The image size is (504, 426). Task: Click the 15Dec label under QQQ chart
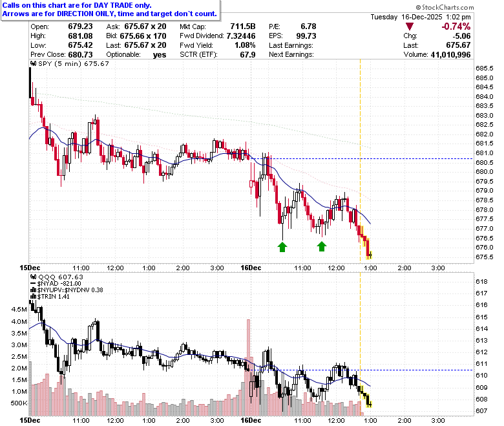(x=30, y=420)
